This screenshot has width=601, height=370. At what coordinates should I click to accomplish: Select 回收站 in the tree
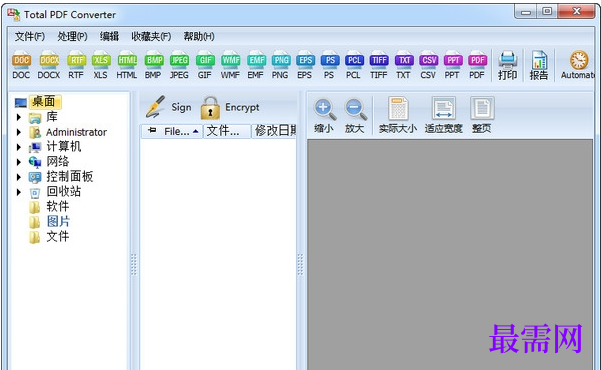pos(64,191)
